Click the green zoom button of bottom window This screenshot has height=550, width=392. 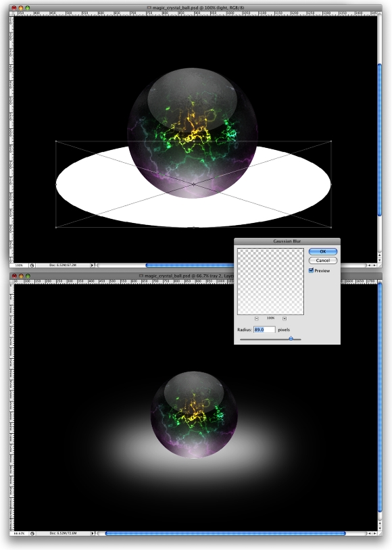pos(28,276)
